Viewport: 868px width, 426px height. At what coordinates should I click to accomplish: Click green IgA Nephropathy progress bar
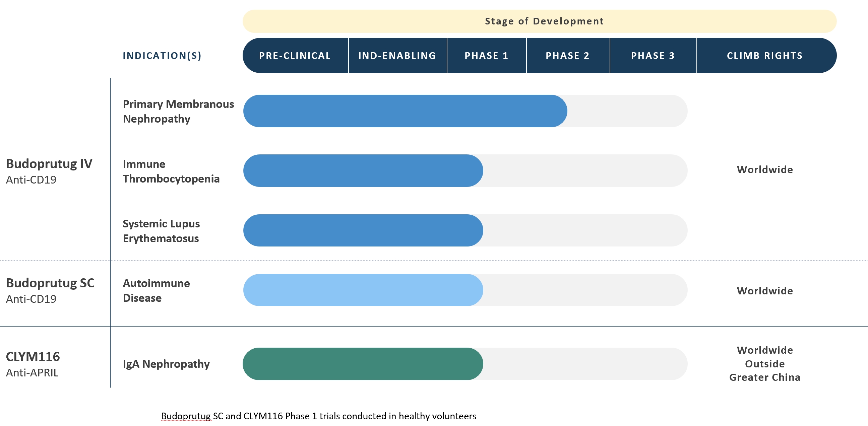click(363, 364)
